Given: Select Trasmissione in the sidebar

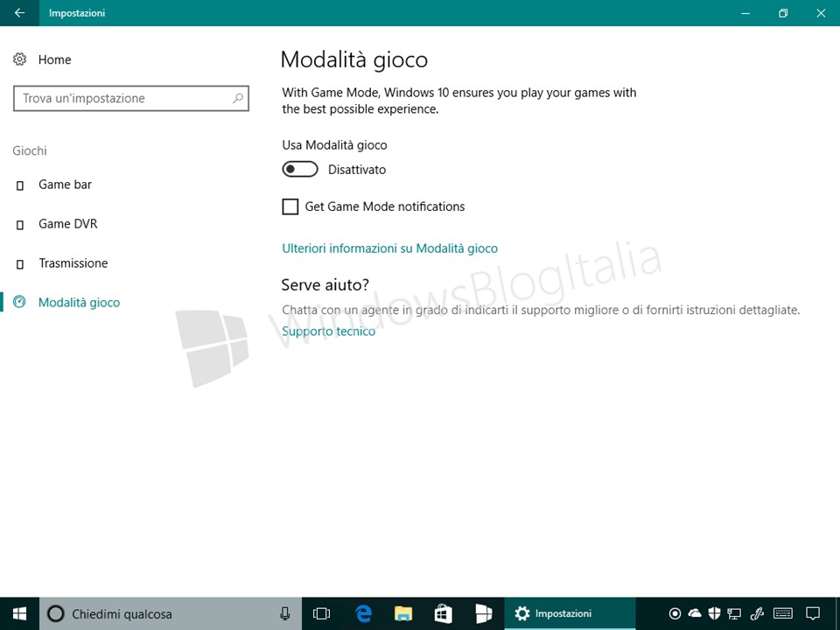Looking at the screenshot, I should (x=73, y=263).
